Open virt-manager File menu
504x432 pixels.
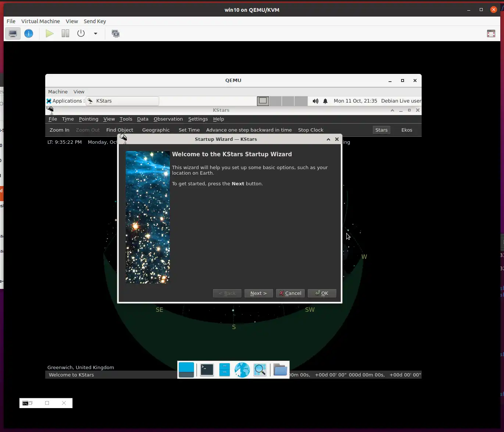11,21
